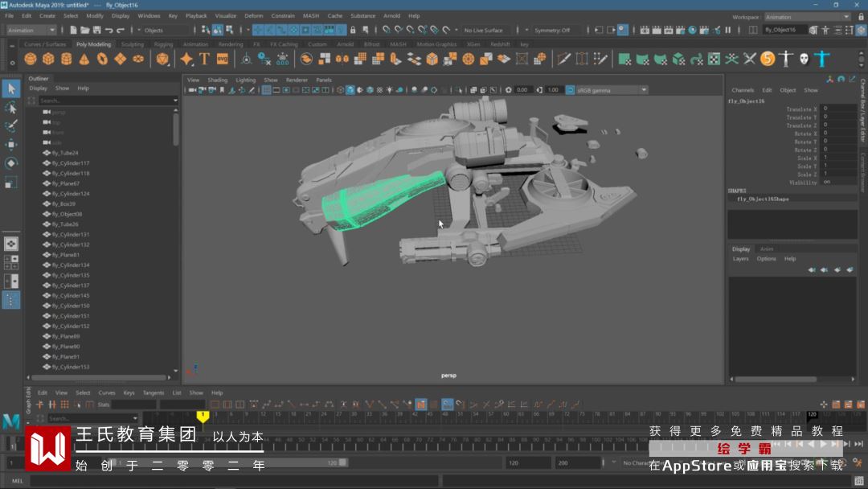Screen dimensions: 868x489
Task: Open the Outliner Display menu
Action: (x=39, y=88)
